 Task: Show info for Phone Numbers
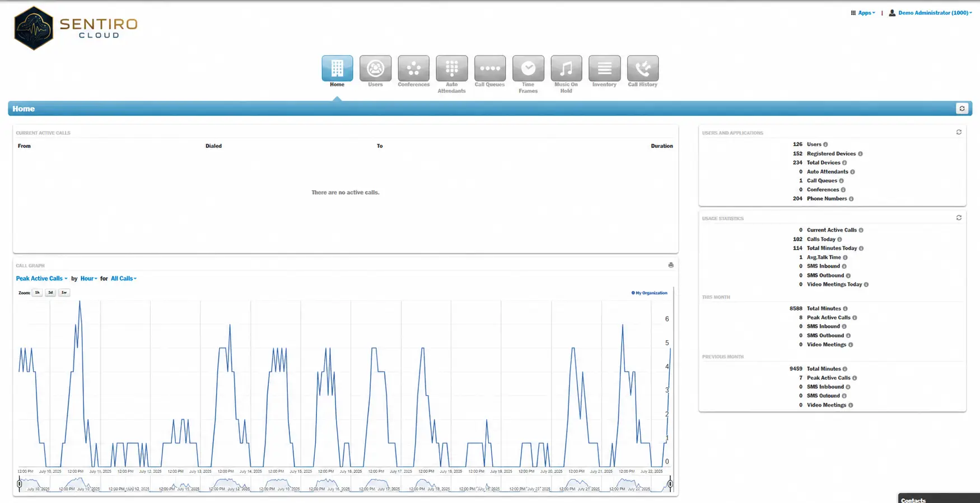pos(851,199)
